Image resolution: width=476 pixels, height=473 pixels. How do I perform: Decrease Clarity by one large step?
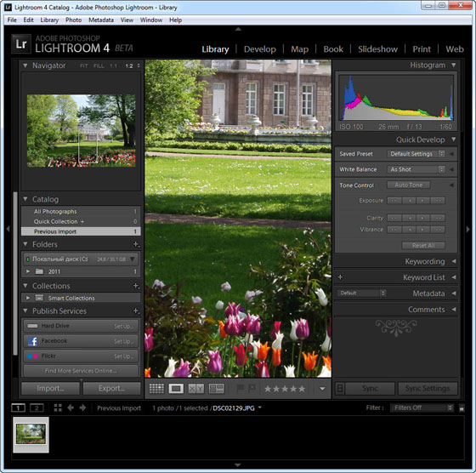[394, 218]
